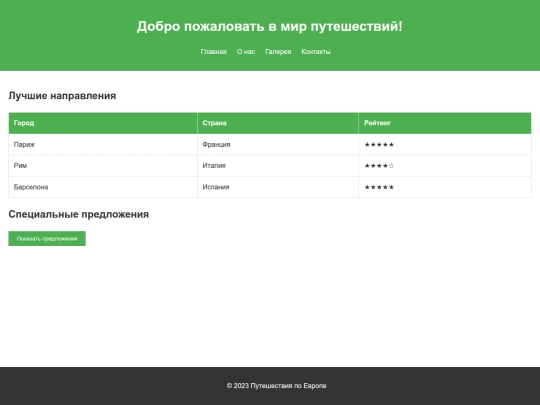Image resolution: width=540 pixels, height=405 pixels.
Task: Click the Франция country cell
Action: click(278, 145)
